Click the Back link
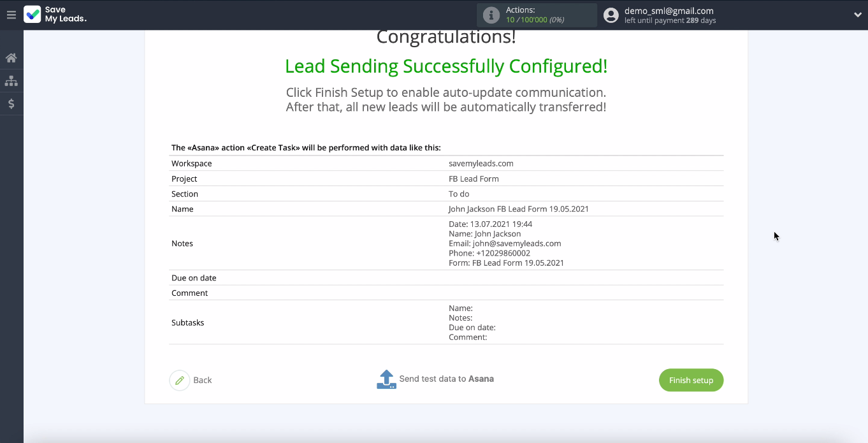The image size is (868, 443). (x=203, y=380)
